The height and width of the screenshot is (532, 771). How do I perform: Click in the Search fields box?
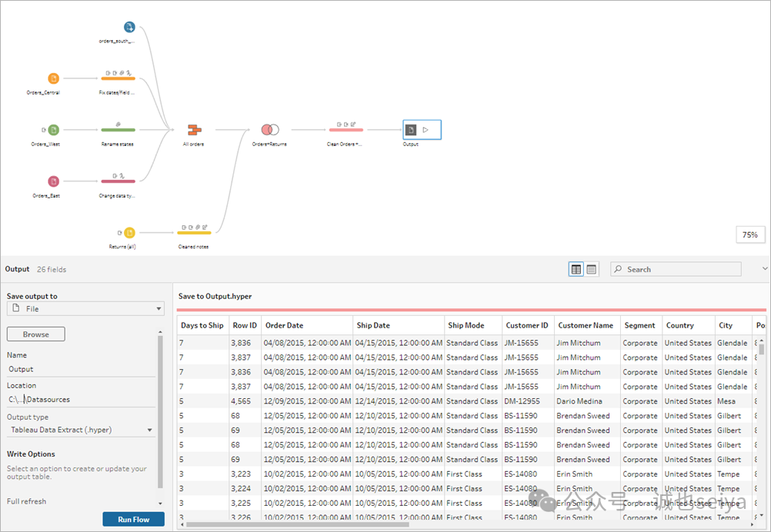tap(676, 269)
